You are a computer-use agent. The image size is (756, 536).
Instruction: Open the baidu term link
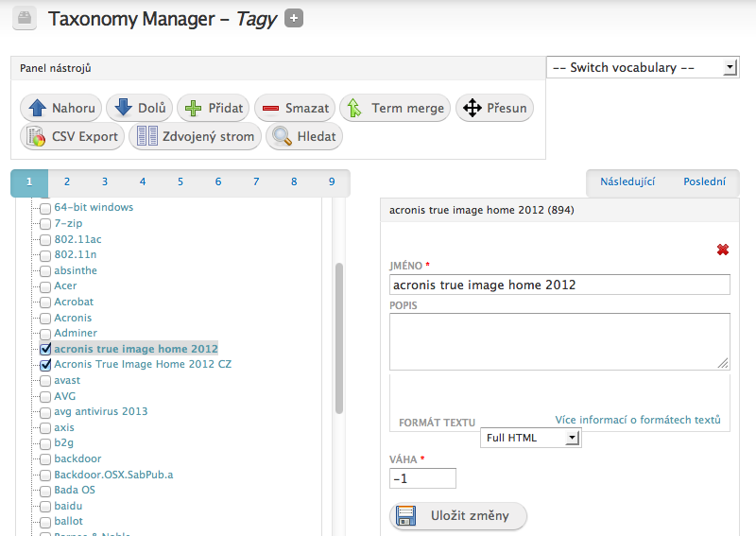point(68,506)
